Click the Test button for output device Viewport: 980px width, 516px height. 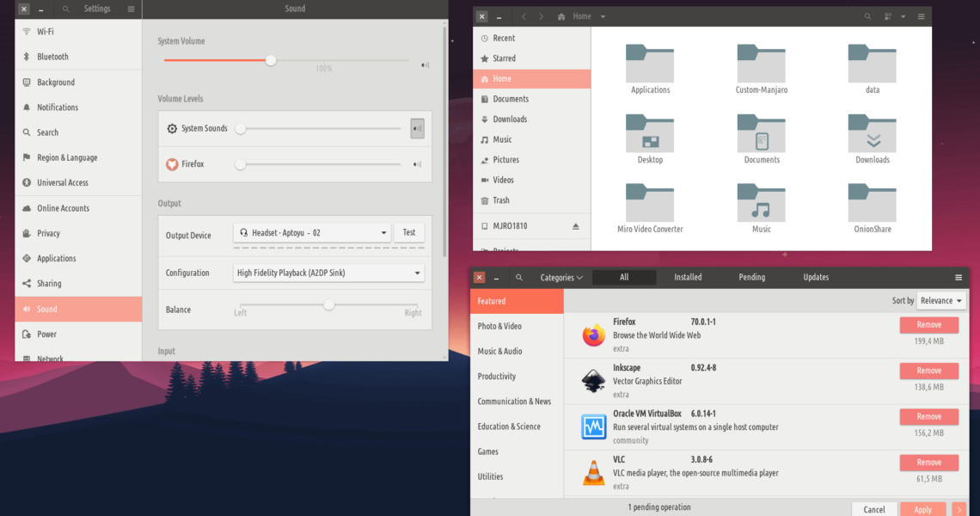pyautogui.click(x=409, y=232)
